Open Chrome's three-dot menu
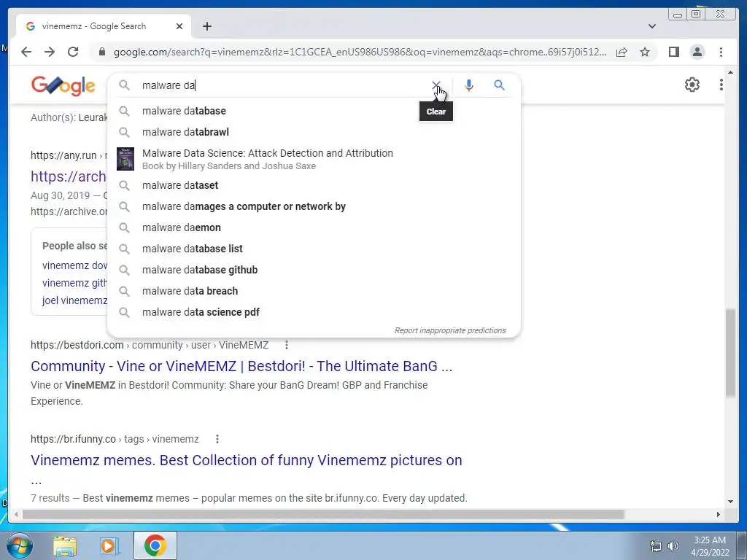This screenshot has width=747, height=560. 721,52
